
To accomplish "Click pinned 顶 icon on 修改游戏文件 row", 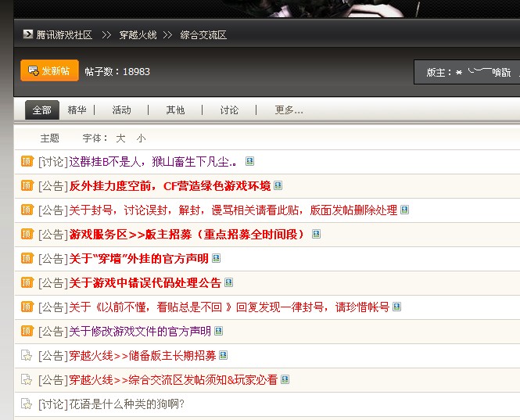I will [27, 331].
